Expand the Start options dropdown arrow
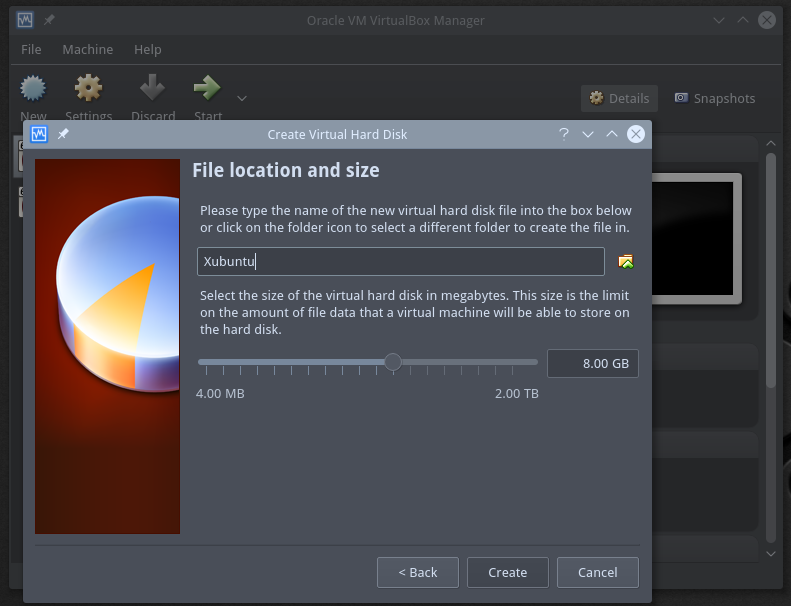 pos(242,98)
